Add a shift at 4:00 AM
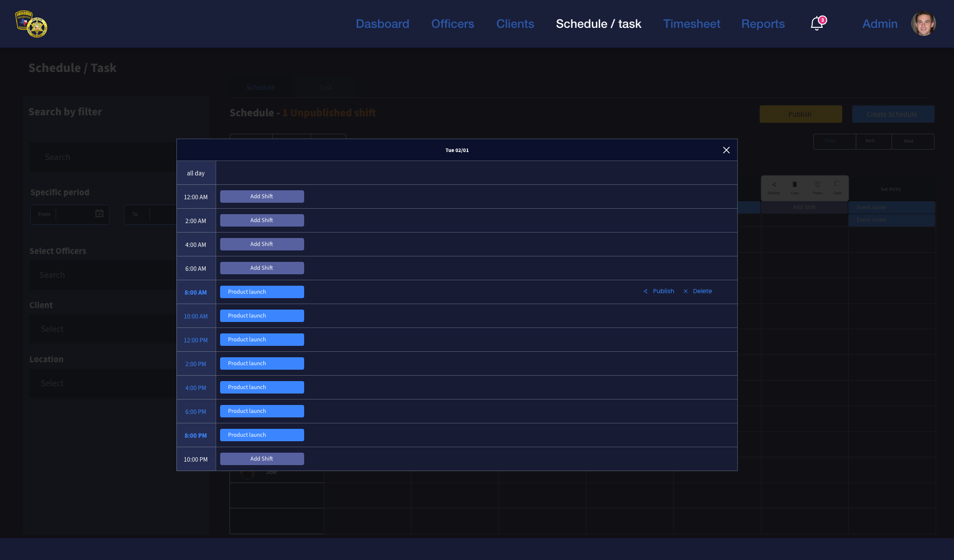Screen dimensions: 954x560 coord(262,244)
